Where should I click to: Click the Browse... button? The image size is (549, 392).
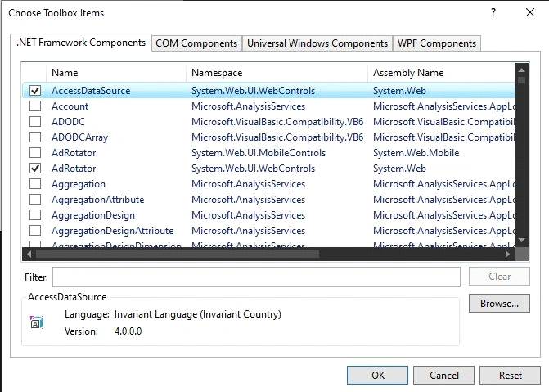[x=499, y=304]
